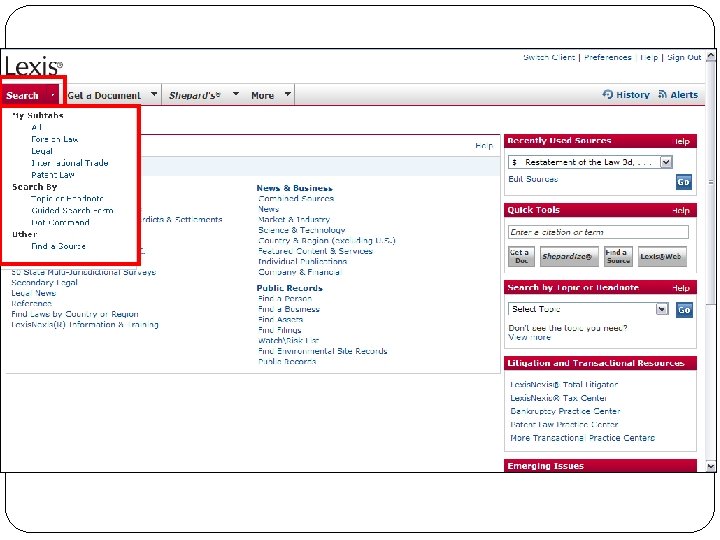Viewport: 720px width, 540px height.
Task: Choose Topic or Headnote menu item
Action: click(x=67, y=198)
